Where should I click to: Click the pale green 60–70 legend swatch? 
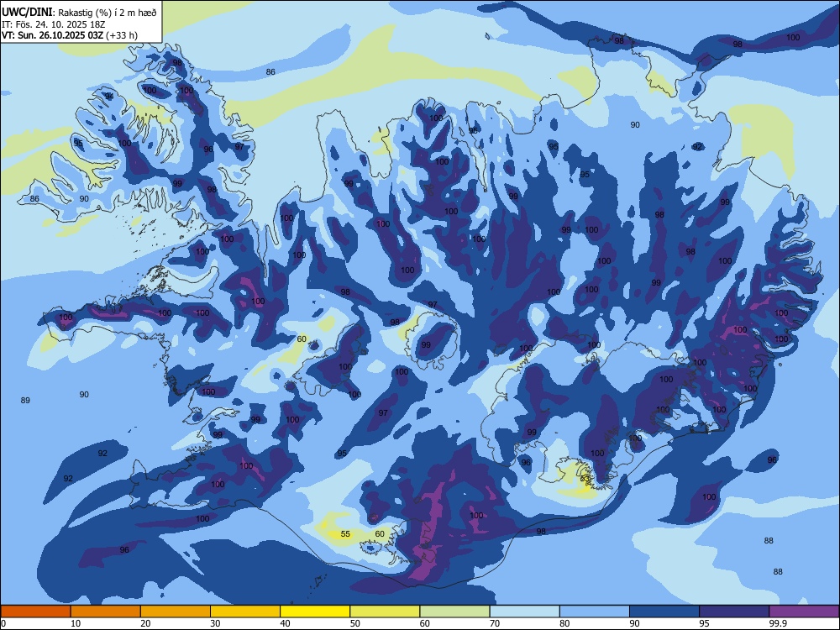pos(454,612)
